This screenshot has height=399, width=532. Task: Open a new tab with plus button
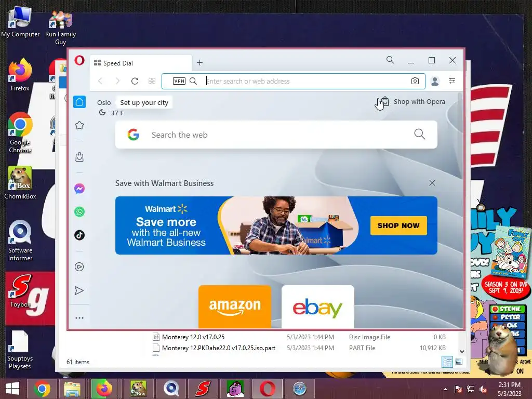click(x=200, y=63)
